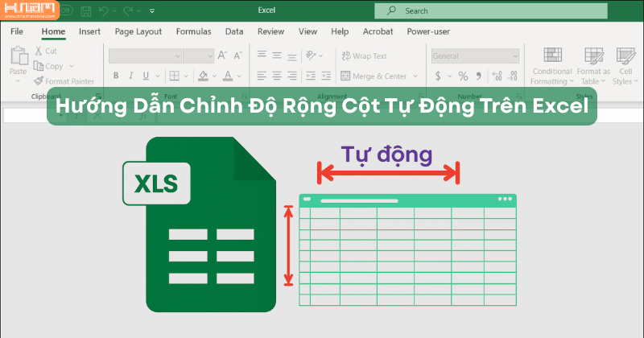Switch to the Review tab

(270, 31)
